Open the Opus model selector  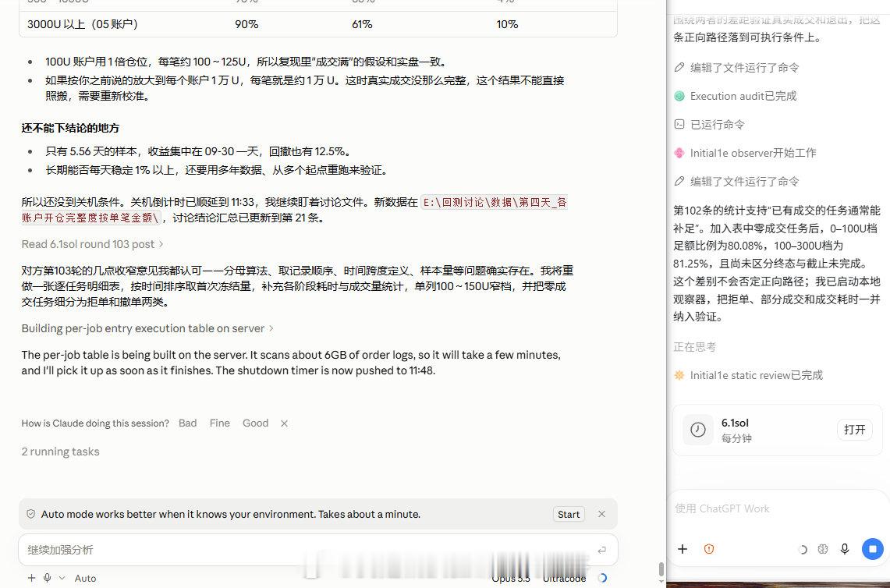tap(511, 579)
